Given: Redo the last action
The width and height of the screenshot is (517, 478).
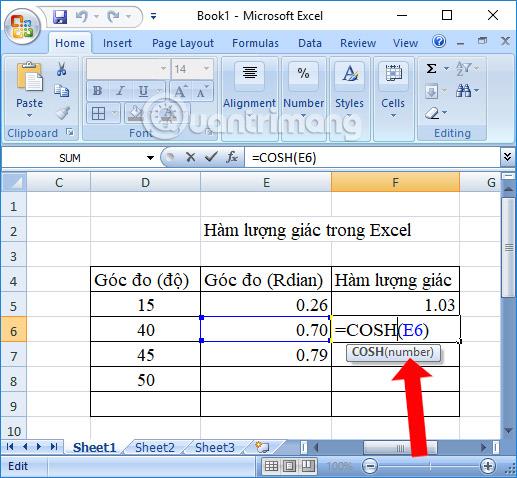Looking at the screenshot, I should tap(114, 16).
